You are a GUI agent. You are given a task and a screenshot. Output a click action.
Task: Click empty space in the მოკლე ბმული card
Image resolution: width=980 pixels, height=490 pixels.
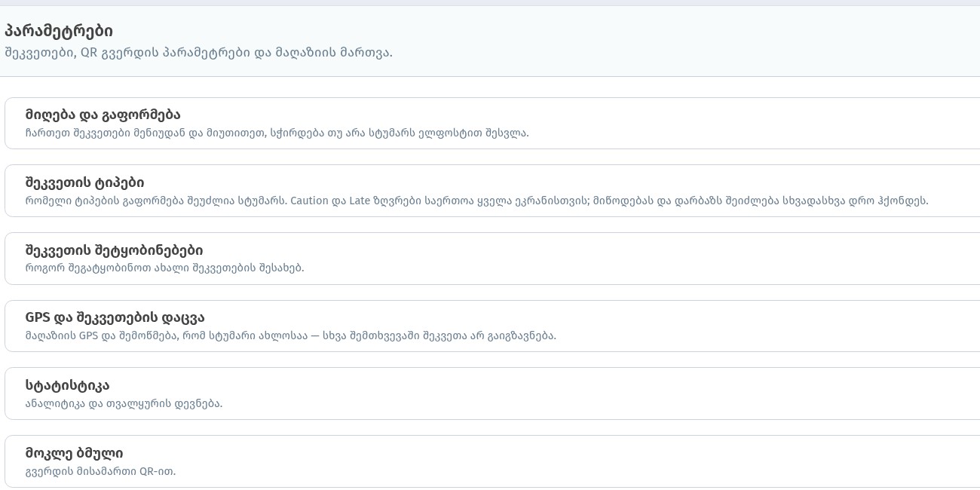coord(603,461)
